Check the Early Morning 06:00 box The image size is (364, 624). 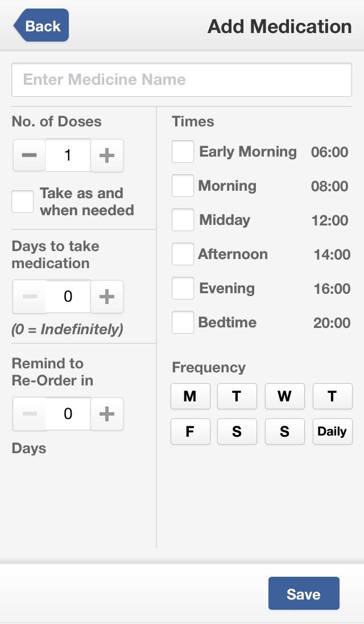(x=183, y=152)
